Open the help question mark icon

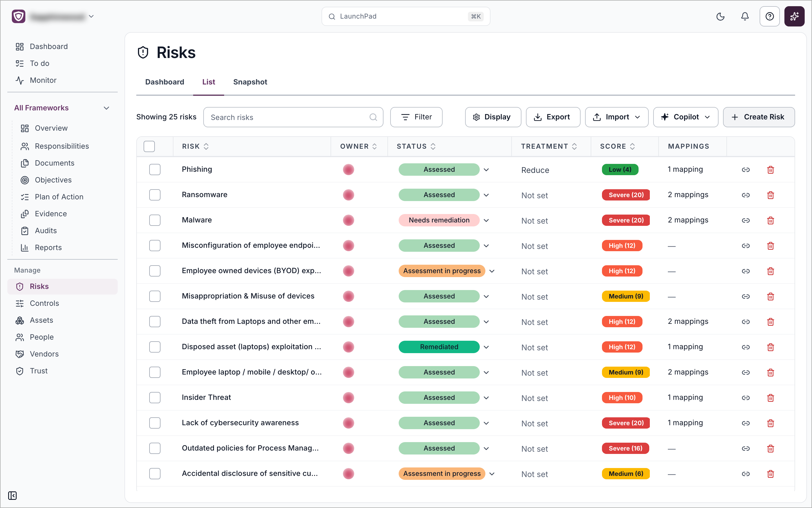(769, 16)
